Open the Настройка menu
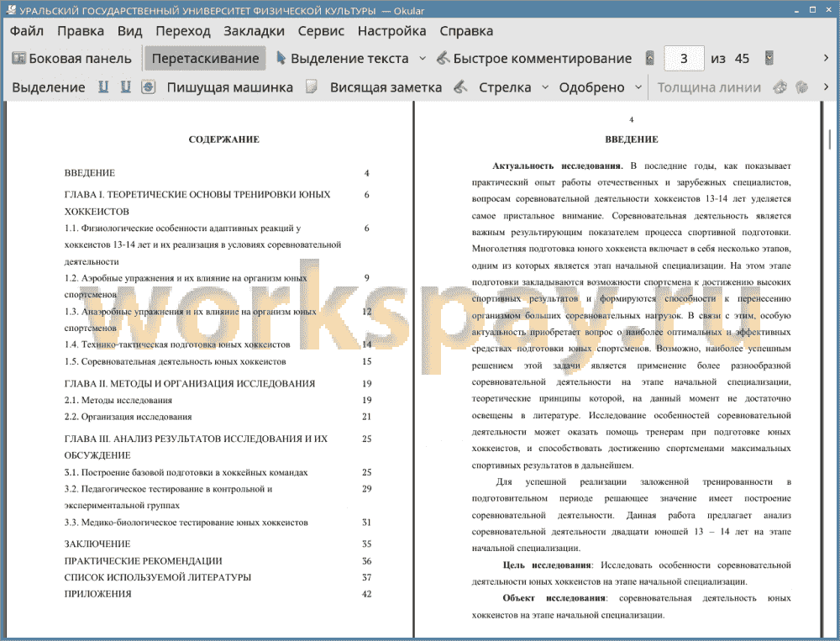The height and width of the screenshot is (641, 840). tap(391, 31)
